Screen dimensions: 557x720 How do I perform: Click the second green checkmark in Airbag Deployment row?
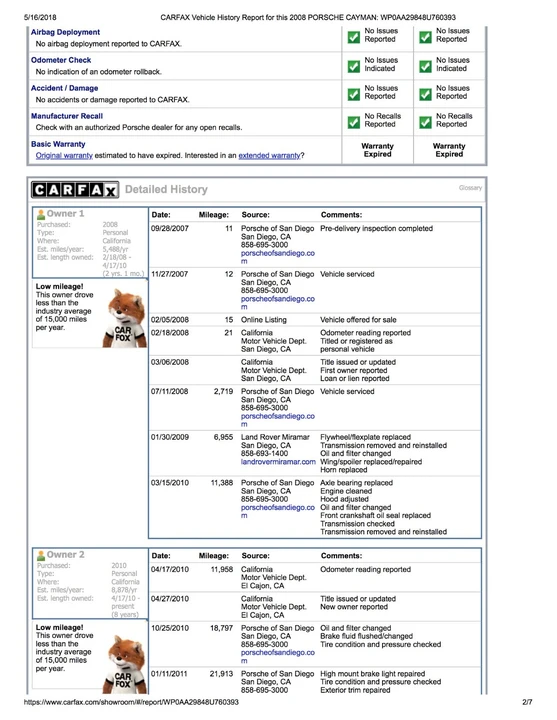(x=425, y=37)
